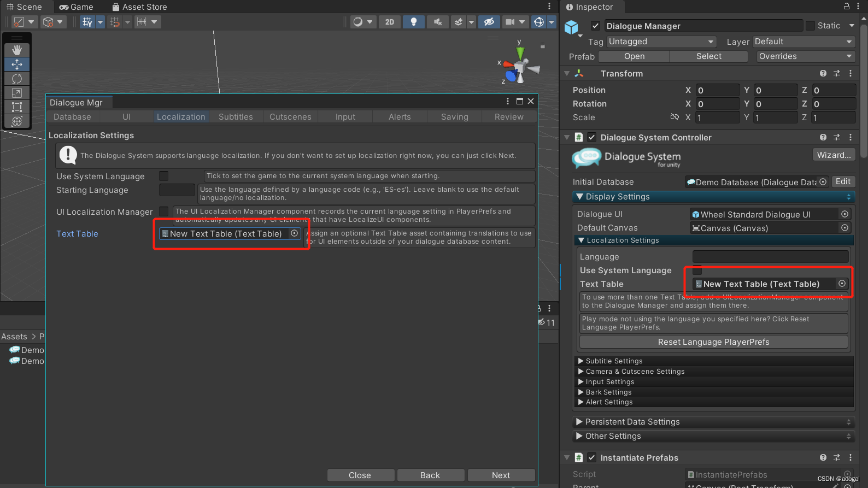Collapse the Transform component

(567, 73)
